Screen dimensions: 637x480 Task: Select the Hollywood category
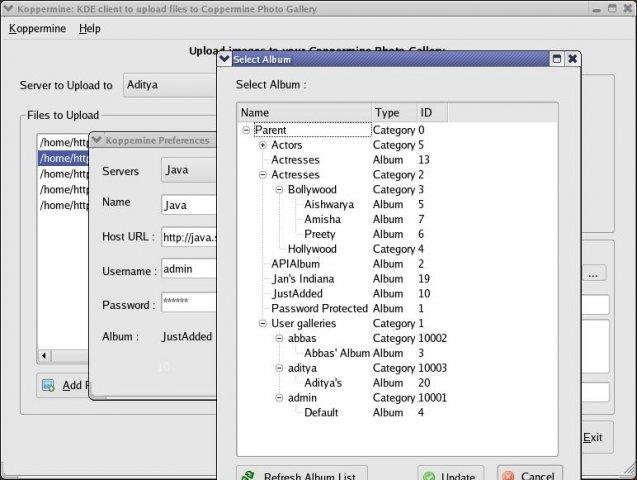point(312,249)
